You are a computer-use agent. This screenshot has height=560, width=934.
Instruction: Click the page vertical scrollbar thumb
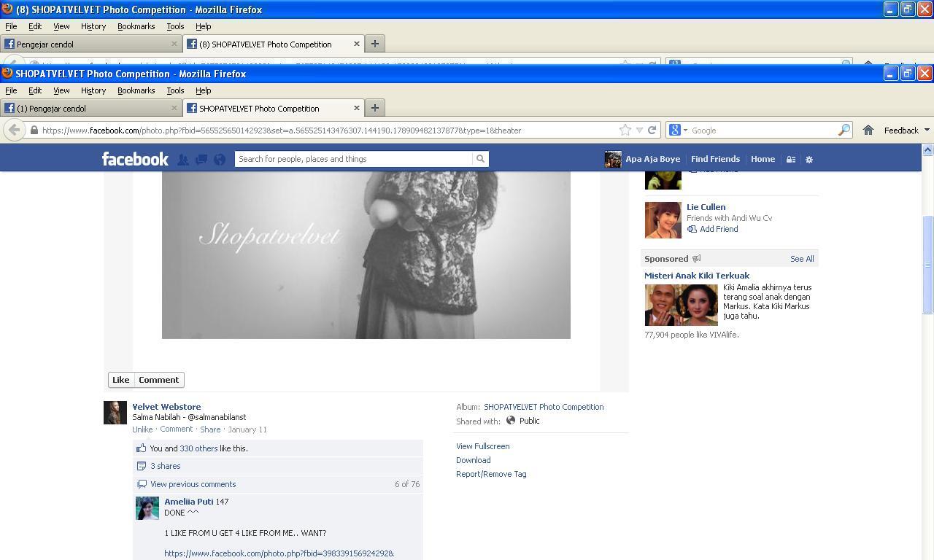[x=927, y=265]
